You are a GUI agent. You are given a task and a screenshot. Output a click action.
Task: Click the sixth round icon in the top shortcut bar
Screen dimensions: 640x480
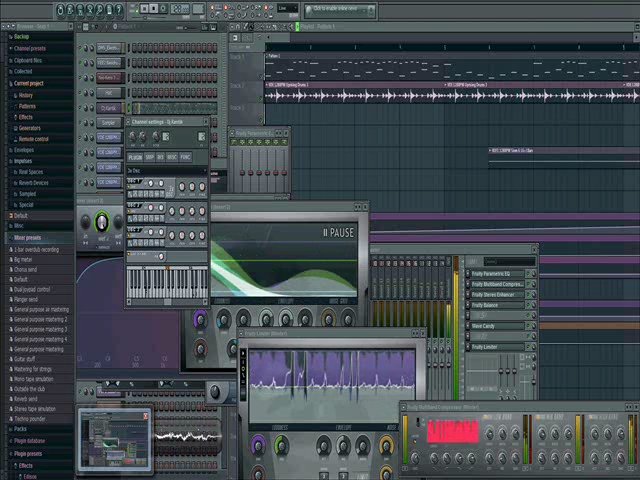click(x=109, y=10)
